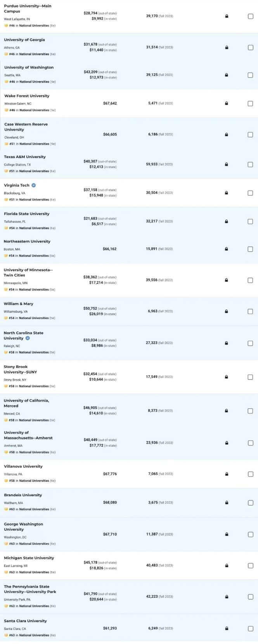Open University of Minnesota--Twin Cities link
The width and height of the screenshot is (258, 644).
point(28,273)
